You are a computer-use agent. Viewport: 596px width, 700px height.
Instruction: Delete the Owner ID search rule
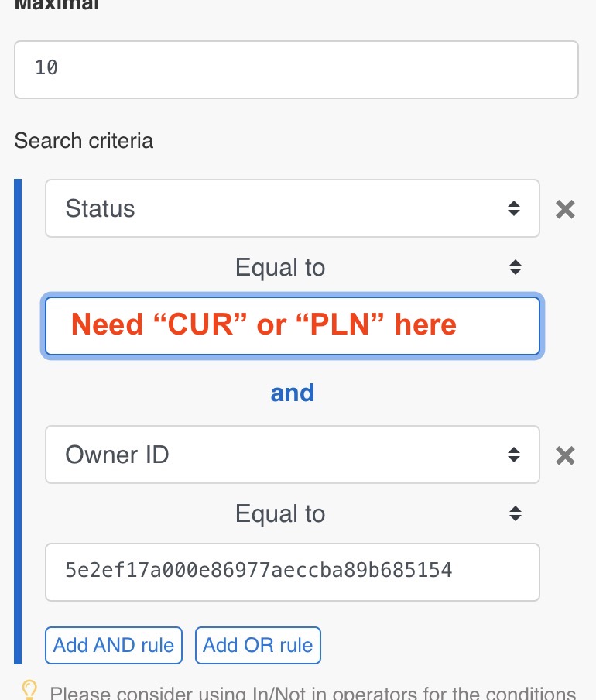pos(566,455)
